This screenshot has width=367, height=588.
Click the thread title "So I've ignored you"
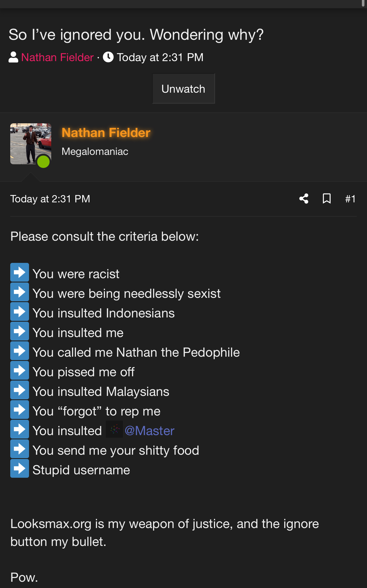(136, 35)
